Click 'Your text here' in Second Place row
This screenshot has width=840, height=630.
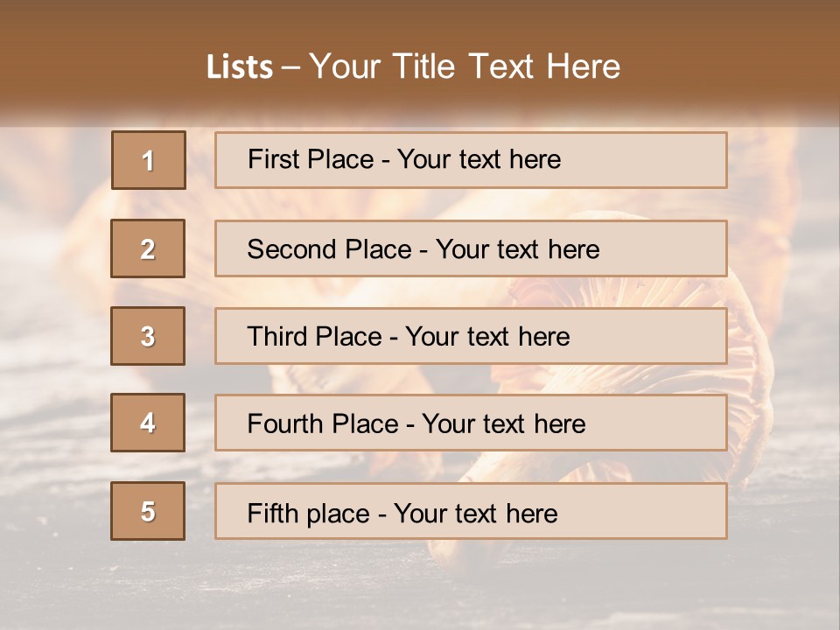[x=517, y=249]
